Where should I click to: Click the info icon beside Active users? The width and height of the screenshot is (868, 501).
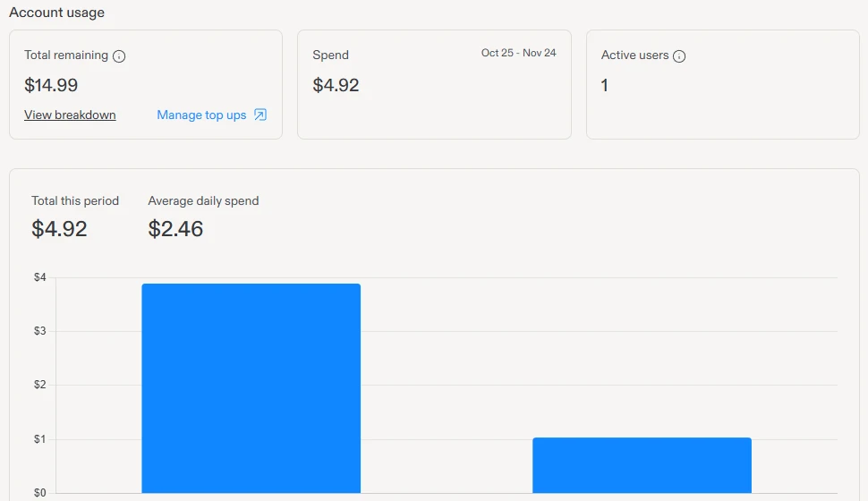tap(679, 55)
